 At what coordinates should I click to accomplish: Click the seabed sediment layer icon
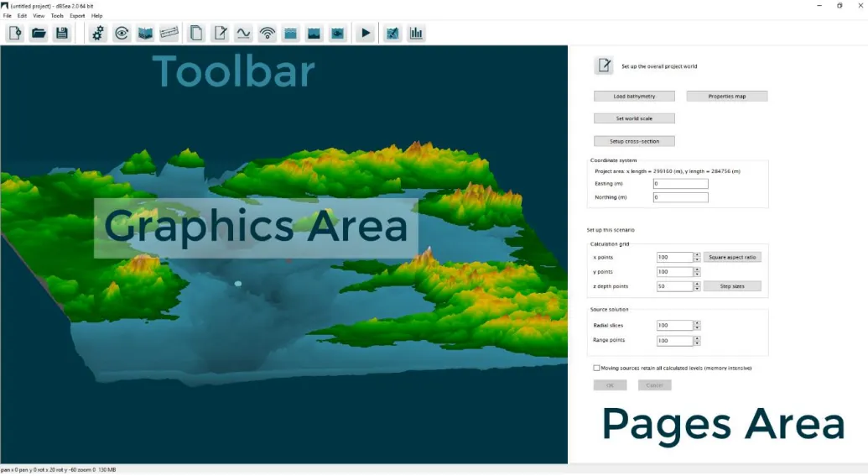click(314, 34)
